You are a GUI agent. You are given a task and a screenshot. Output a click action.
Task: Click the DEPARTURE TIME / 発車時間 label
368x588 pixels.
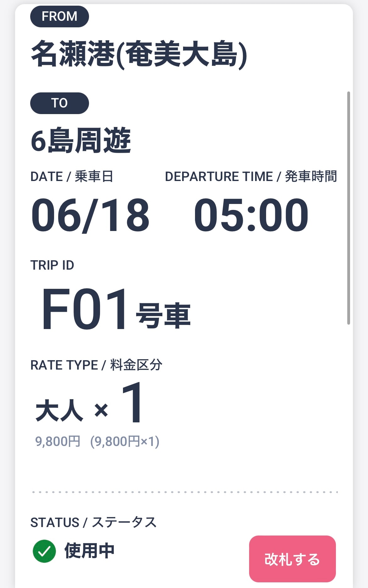251,177
